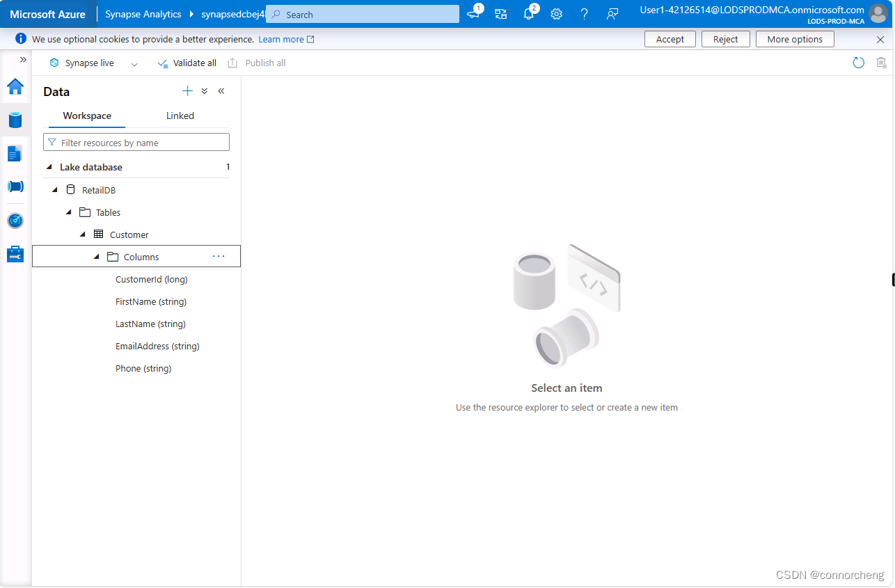Open the Synapse live dropdown arrow
This screenshot has height=588, width=895.
[134, 63]
